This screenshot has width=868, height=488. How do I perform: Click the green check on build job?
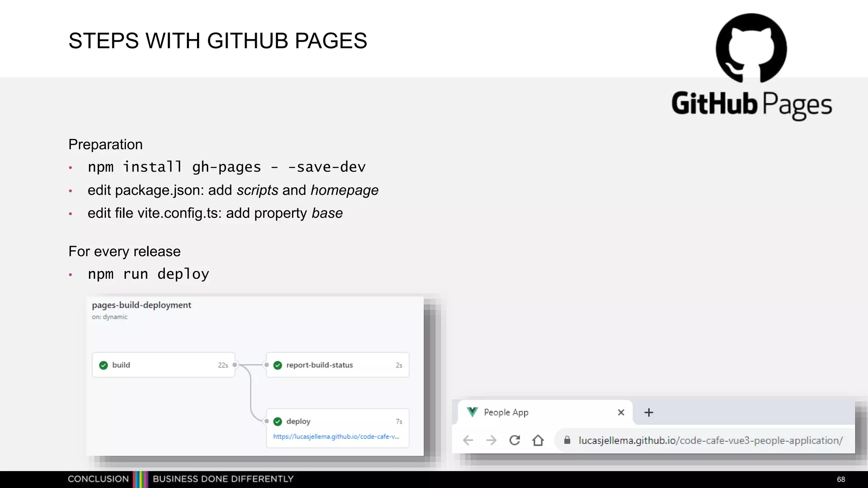click(x=103, y=365)
